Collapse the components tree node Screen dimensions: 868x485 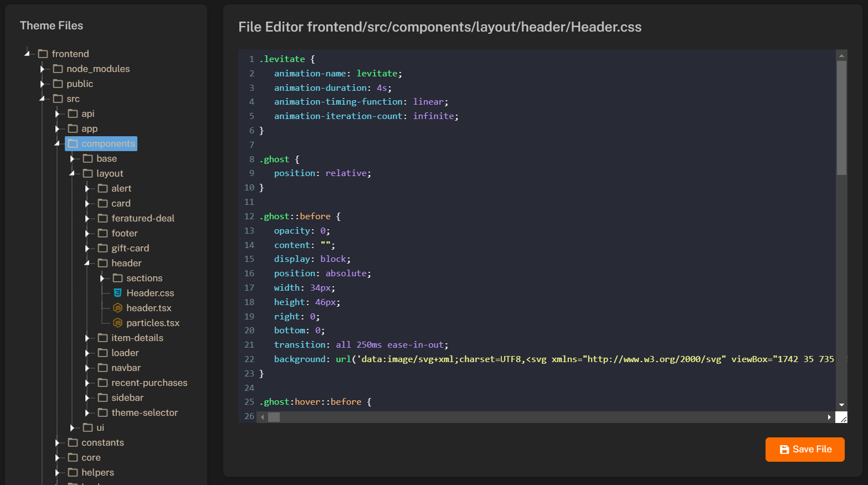click(57, 143)
